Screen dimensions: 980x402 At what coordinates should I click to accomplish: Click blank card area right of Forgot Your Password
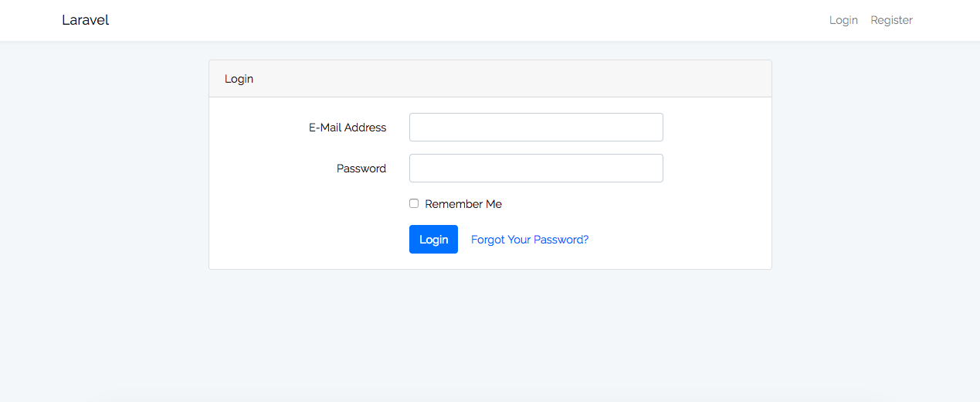point(680,240)
